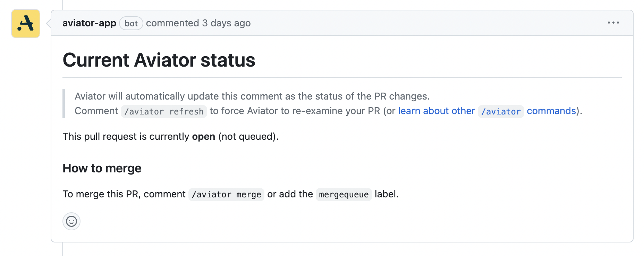The image size is (644, 256).
Task: Click the '/aviator merge' code snippet
Action: (x=226, y=195)
